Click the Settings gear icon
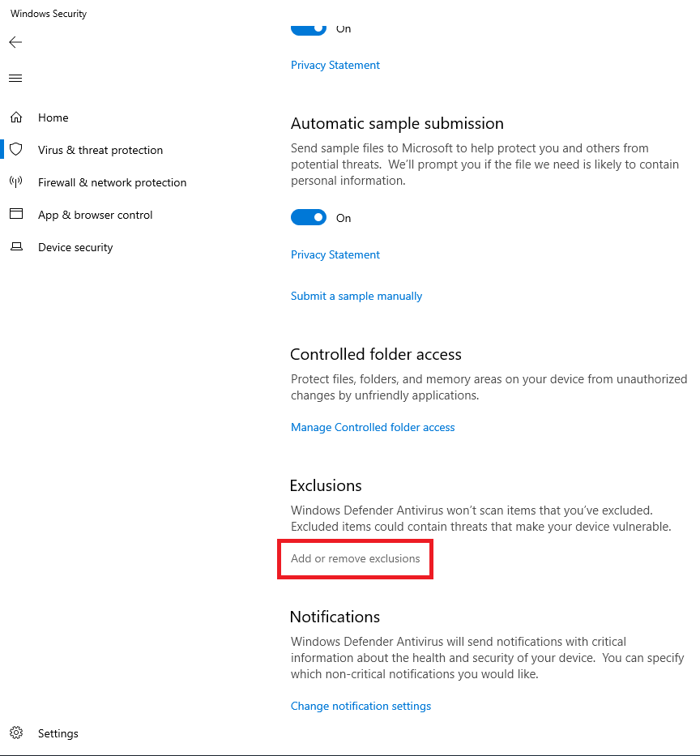Image resolution: width=700 pixels, height=756 pixels. (16, 733)
